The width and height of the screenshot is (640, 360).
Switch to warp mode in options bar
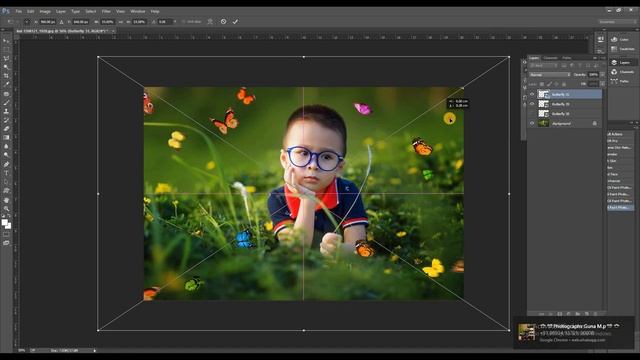click(210, 21)
